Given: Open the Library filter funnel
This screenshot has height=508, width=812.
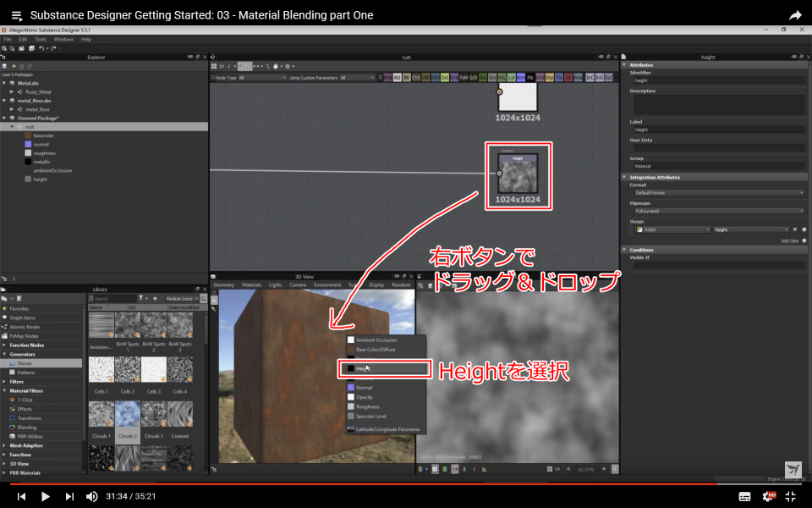Looking at the screenshot, I should point(140,299).
